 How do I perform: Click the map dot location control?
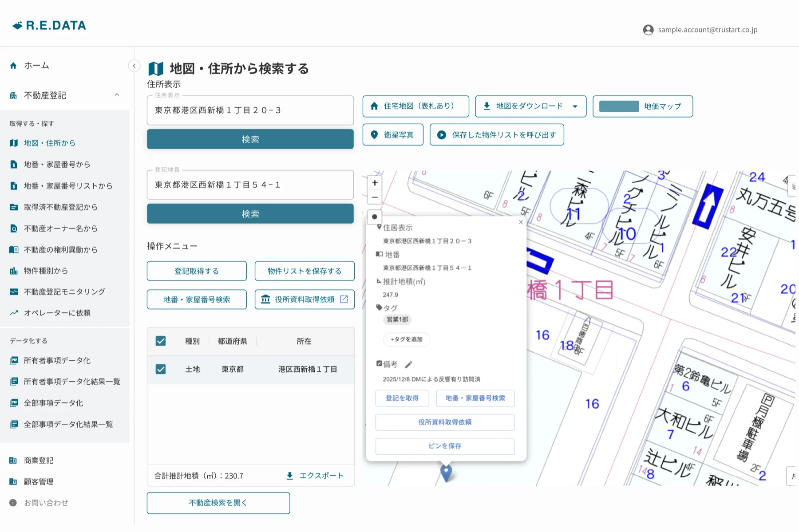pos(375,217)
